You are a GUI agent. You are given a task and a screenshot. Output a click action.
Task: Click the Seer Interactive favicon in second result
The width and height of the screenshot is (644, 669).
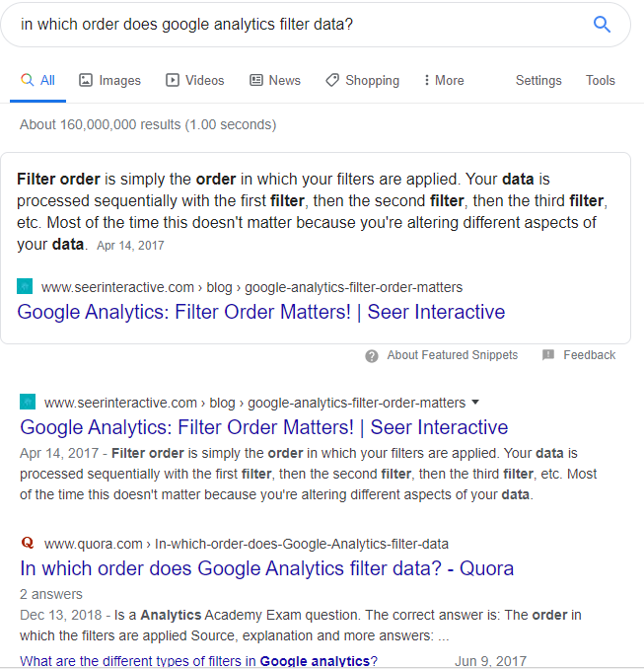[28, 402]
